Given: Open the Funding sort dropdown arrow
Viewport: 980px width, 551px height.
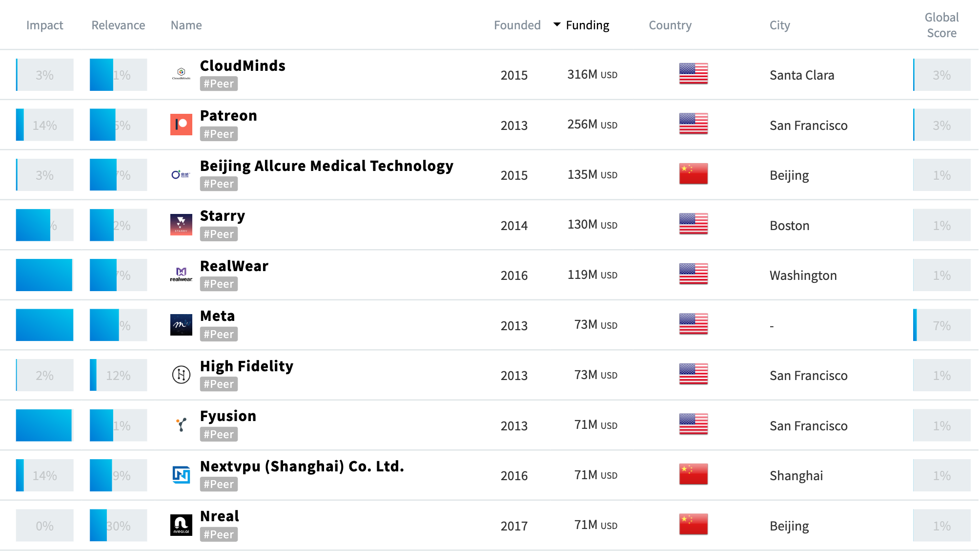Looking at the screenshot, I should click(556, 25).
